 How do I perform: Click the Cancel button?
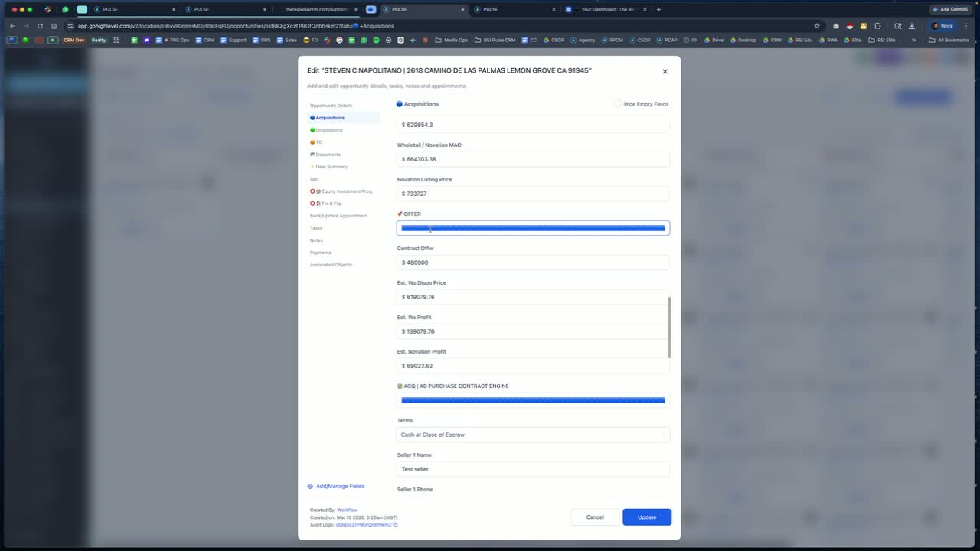[595, 517]
